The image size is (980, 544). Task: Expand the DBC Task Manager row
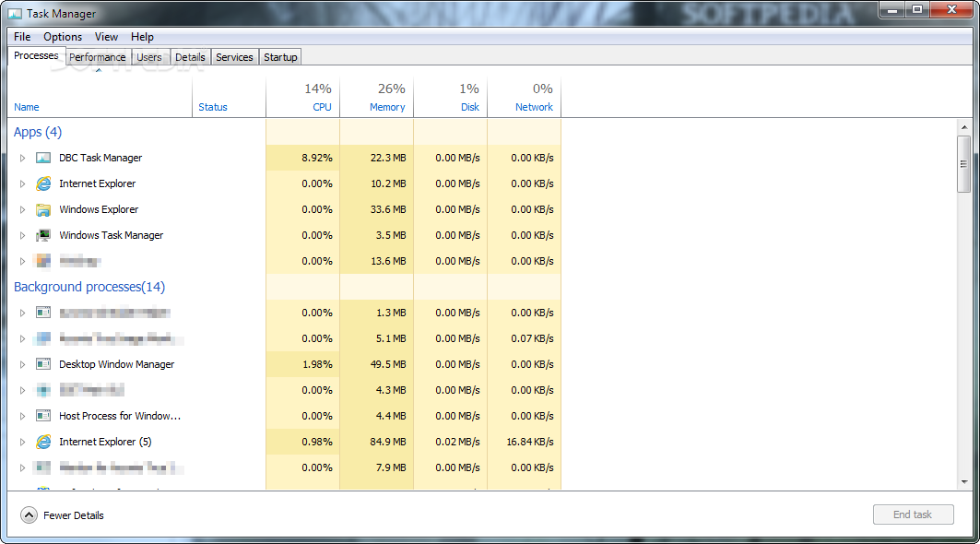point(22,159)
